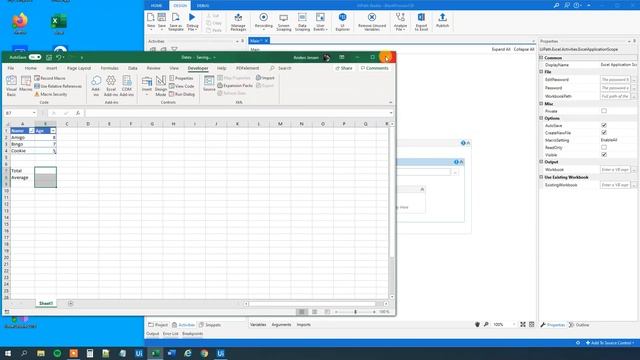Viewport: 640px width, 360px height.
Task: Click Export to Excel in UiPath
Action: coord(421,22)
